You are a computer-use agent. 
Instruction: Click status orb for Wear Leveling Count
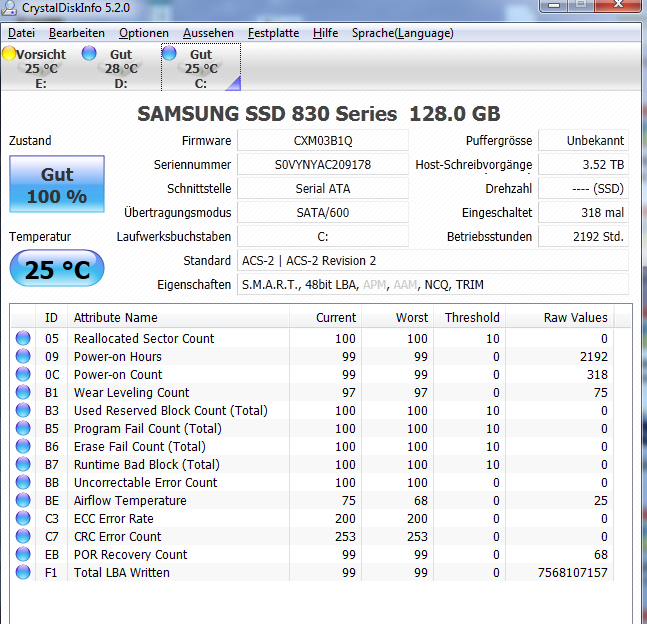[23, 392]
